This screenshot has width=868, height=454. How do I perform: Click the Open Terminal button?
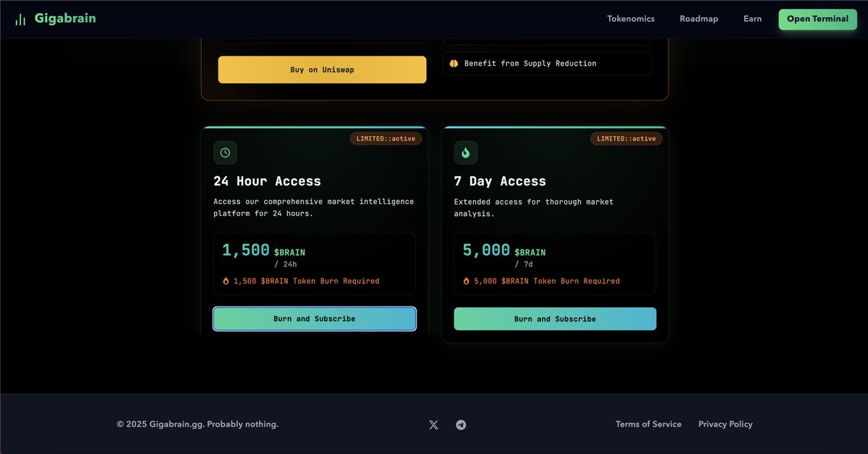pos(817,20)
